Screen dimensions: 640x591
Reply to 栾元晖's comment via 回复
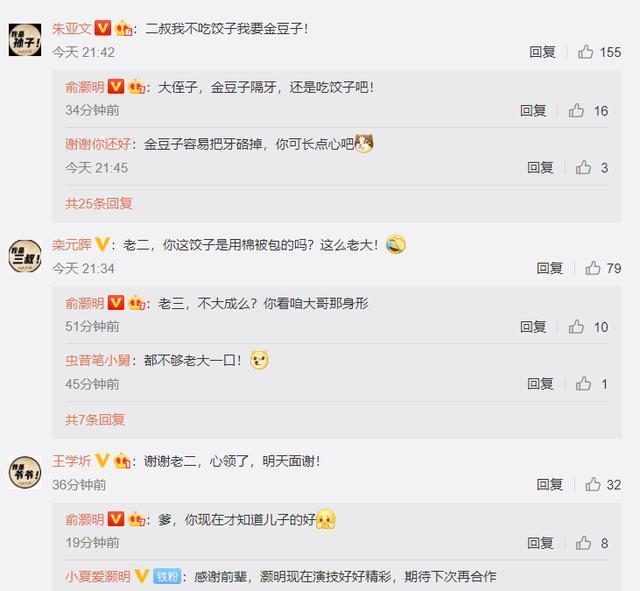[x=549, y=268]
